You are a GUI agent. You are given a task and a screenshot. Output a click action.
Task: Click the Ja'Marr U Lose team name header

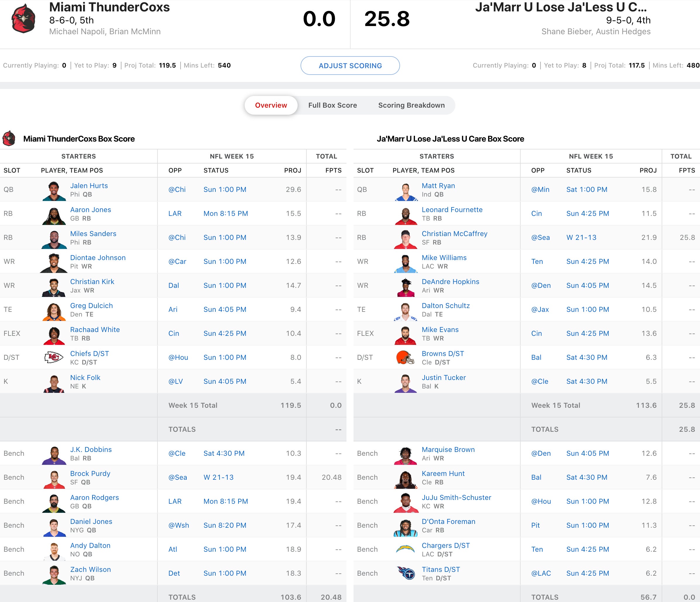tap(560, 7)
